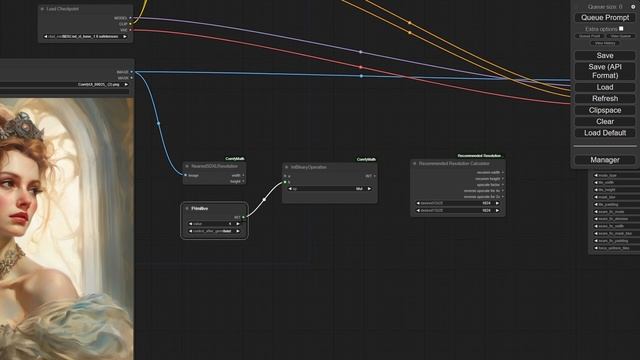Click IntBinaryOperation input a socket
This screenshot has height=360, width=640.
click(x=285, y=176)
